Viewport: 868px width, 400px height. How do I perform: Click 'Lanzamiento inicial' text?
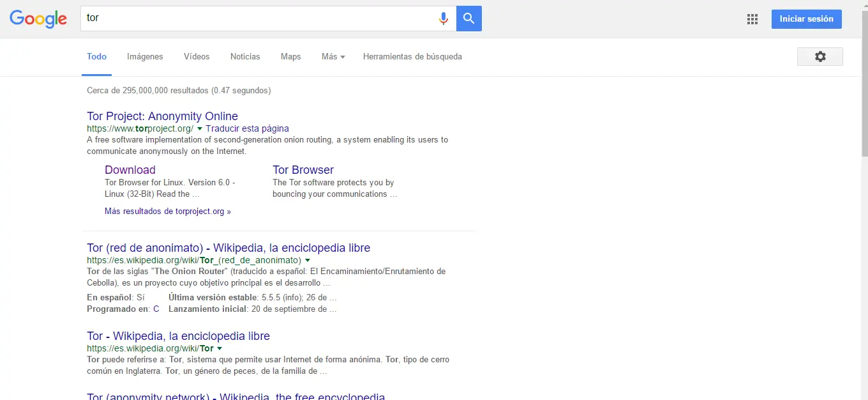(207, 309)
